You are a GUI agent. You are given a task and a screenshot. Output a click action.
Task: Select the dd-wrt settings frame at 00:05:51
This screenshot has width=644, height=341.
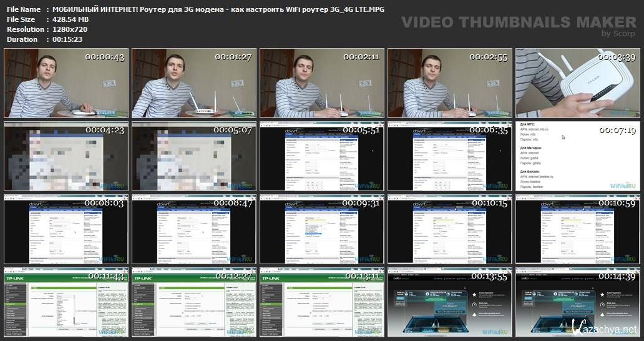321,156
